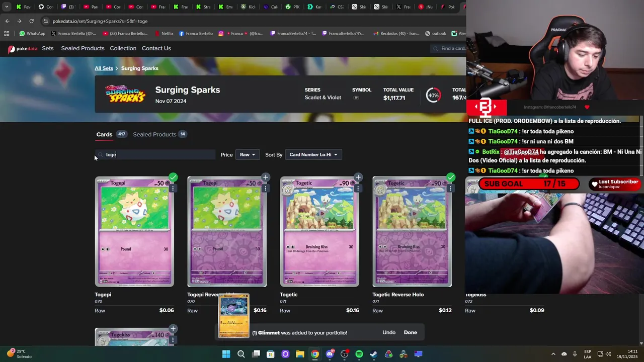The height and width of the screenshot is (362, 644).
Task: Open the Windows Start menu
Action: (226, 354)
